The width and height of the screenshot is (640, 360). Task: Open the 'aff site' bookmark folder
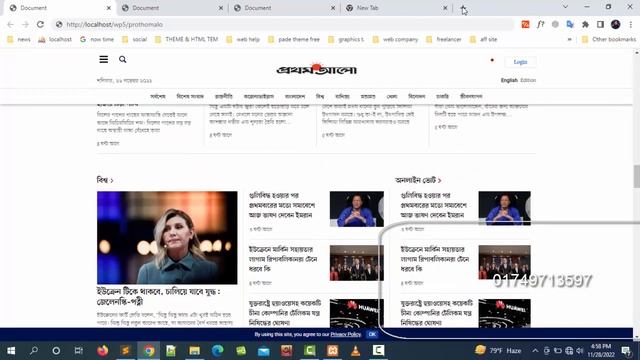(x=483, y=39)
